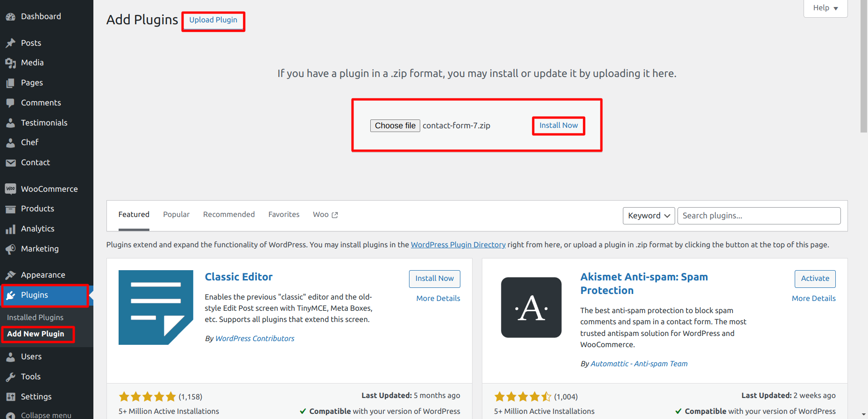Click the Classic Editor plugin thumbnail
Image resolution: width=868 pixels, height=419 pixels.
(x=155, y=307)
